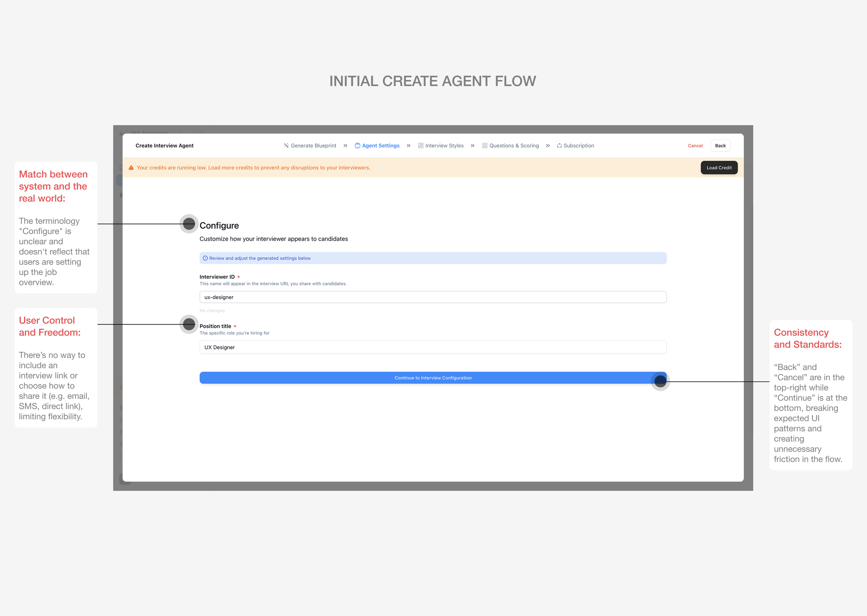
Task: Click the chevron before Subscription step
Action: pos(548,146)
